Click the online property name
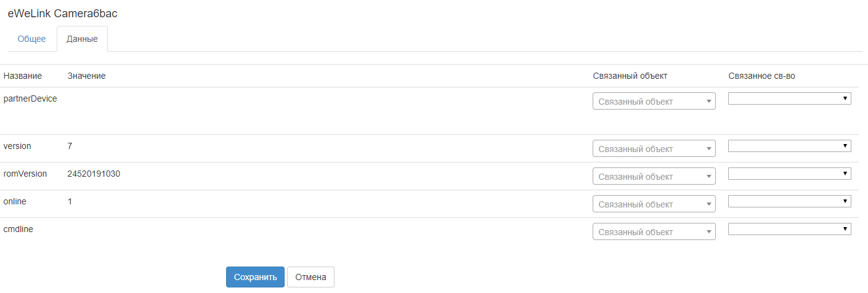 coord(15,201)
